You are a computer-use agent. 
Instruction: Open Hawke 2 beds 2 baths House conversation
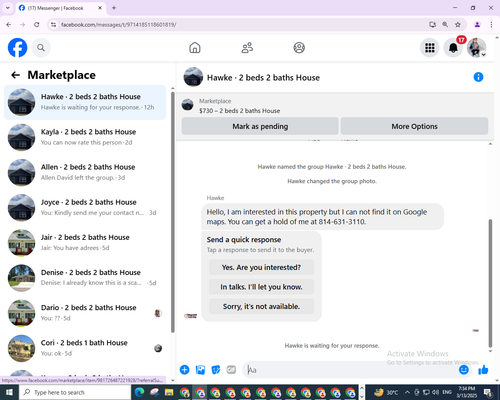pos(85,102)
